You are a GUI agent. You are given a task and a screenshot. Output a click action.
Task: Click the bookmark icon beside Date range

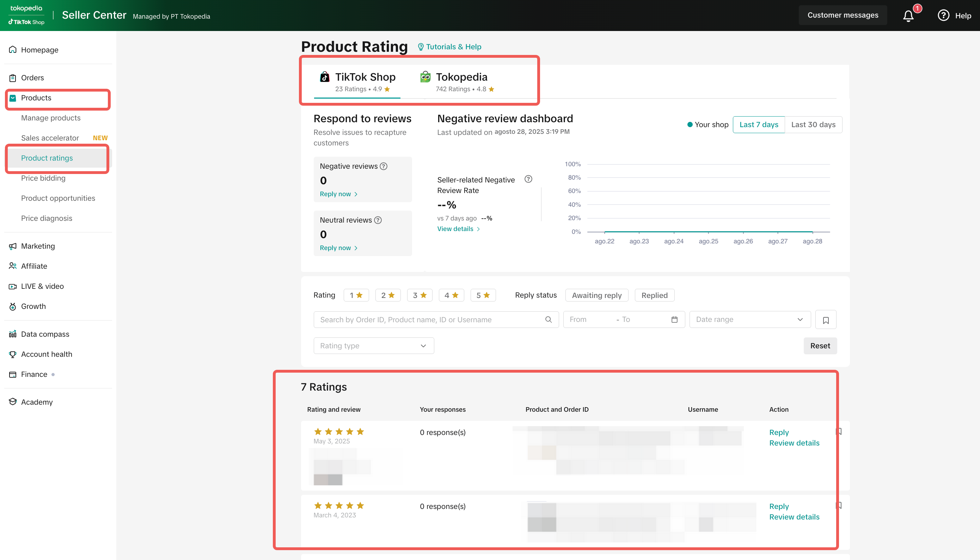coord(825,319)
